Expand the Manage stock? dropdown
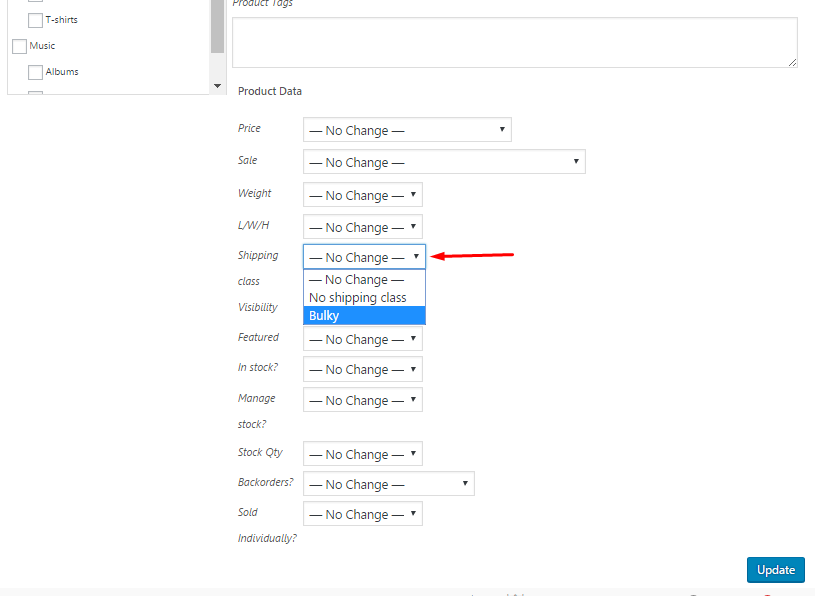815x596 pixels. click(x=362, y=400)
